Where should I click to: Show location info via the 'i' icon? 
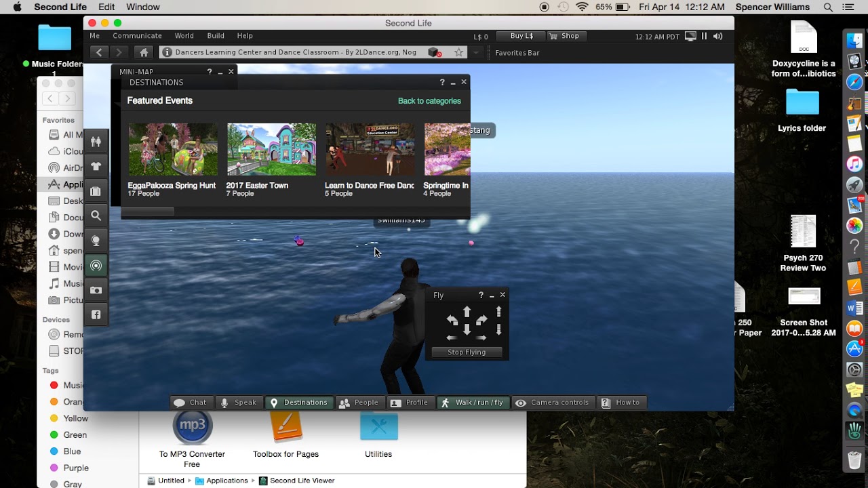[167, 52]
